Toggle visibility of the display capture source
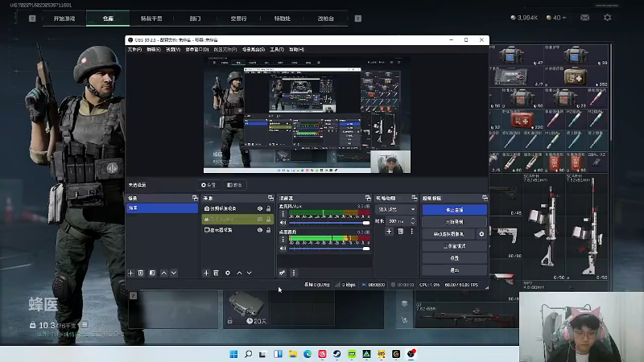 pos(260,230)
